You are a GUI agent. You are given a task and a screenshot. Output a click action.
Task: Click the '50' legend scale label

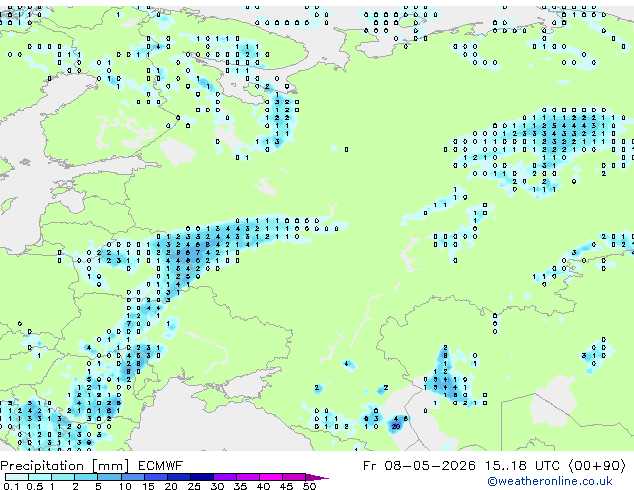click(309, 486)
